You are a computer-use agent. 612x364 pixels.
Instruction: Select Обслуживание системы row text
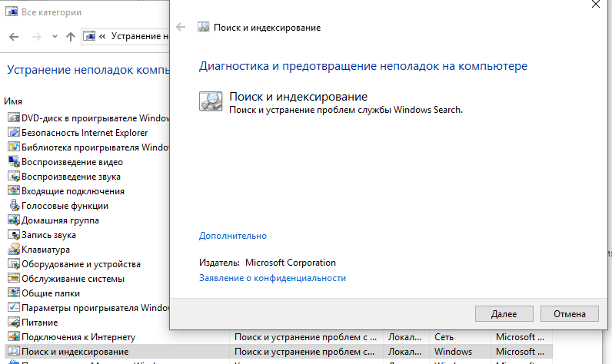(73, 279)
